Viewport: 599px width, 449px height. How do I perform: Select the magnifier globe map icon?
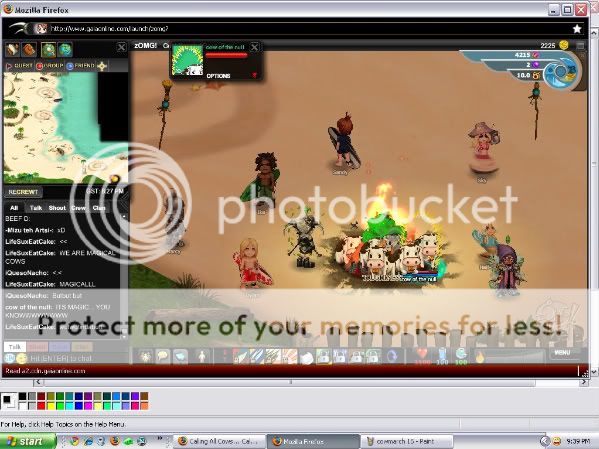(x=48, y=50)
